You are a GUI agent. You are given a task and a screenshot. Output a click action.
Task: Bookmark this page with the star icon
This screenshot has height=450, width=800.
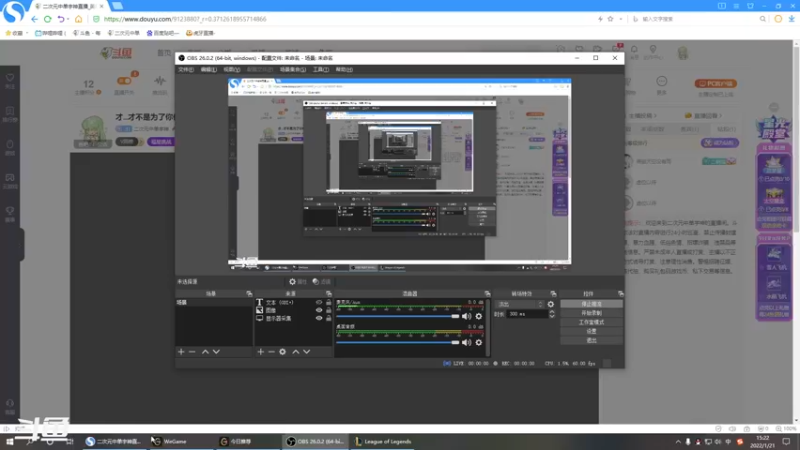point(610,19)
